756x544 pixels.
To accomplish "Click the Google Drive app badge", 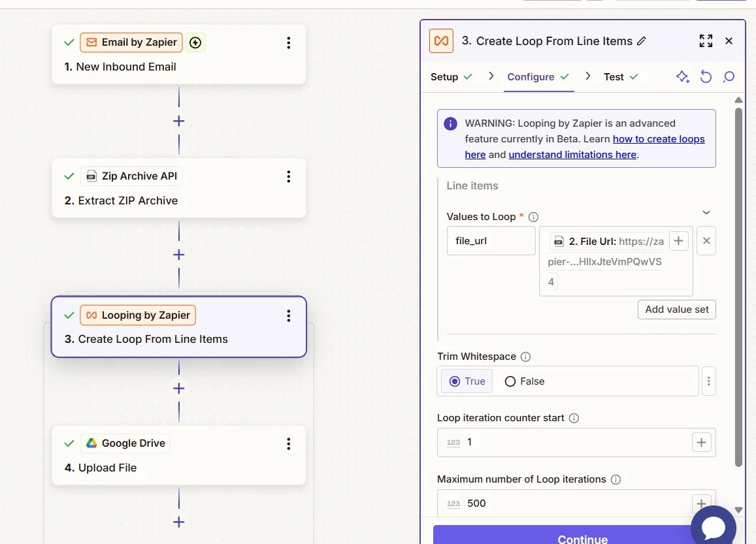I will coord(125,443).
